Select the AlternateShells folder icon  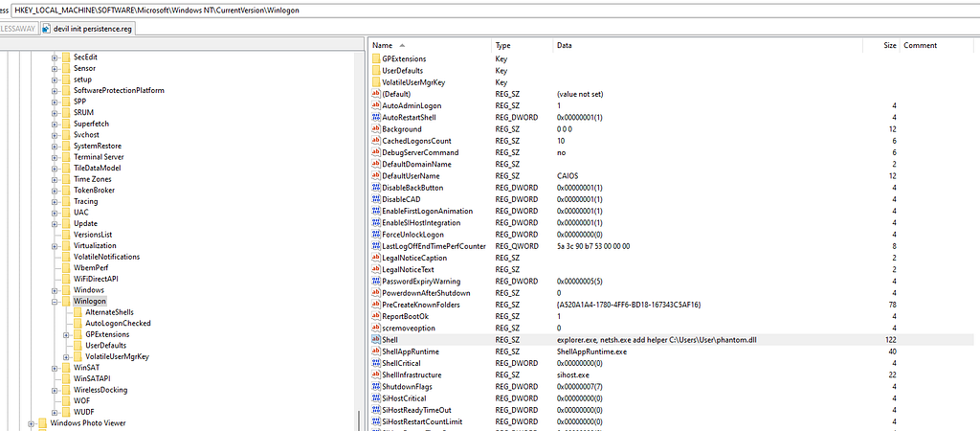(x=78, y=312)
